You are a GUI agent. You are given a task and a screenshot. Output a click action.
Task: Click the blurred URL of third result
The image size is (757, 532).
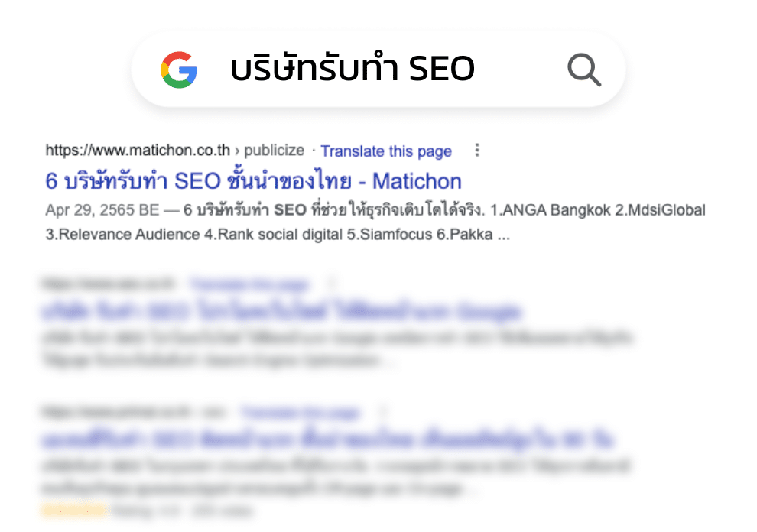pos(135,412)
